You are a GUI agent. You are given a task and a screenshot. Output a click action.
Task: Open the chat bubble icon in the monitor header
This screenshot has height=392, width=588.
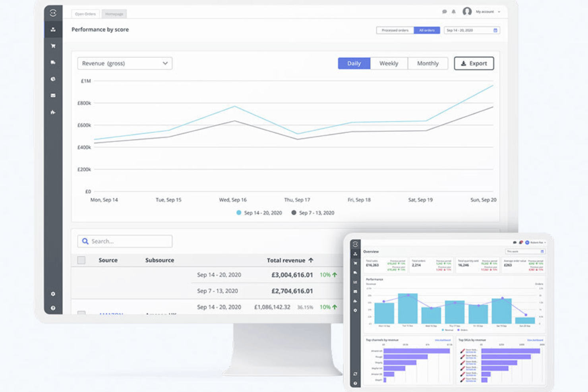tap(444, 12)
